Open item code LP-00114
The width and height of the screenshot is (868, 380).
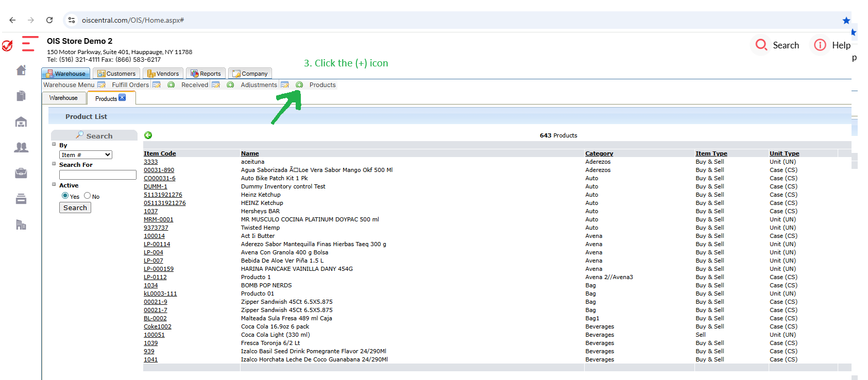(x=157, y=244)
